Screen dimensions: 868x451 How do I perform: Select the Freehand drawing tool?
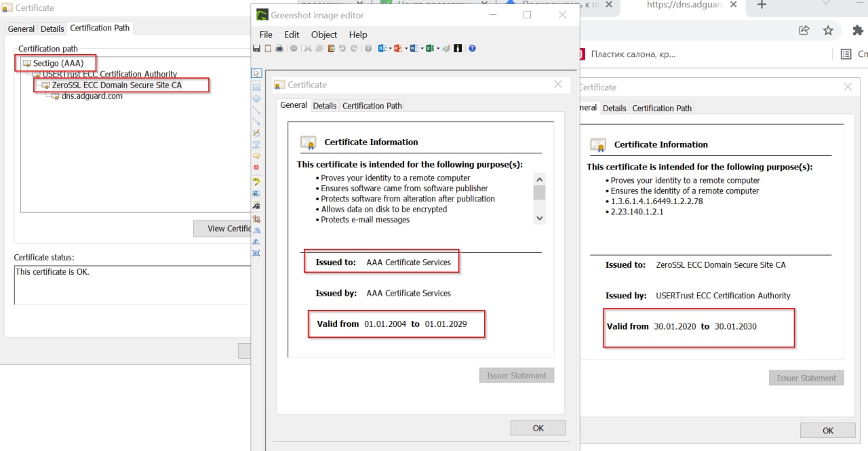pyautogui.click(x=256, y=133)
